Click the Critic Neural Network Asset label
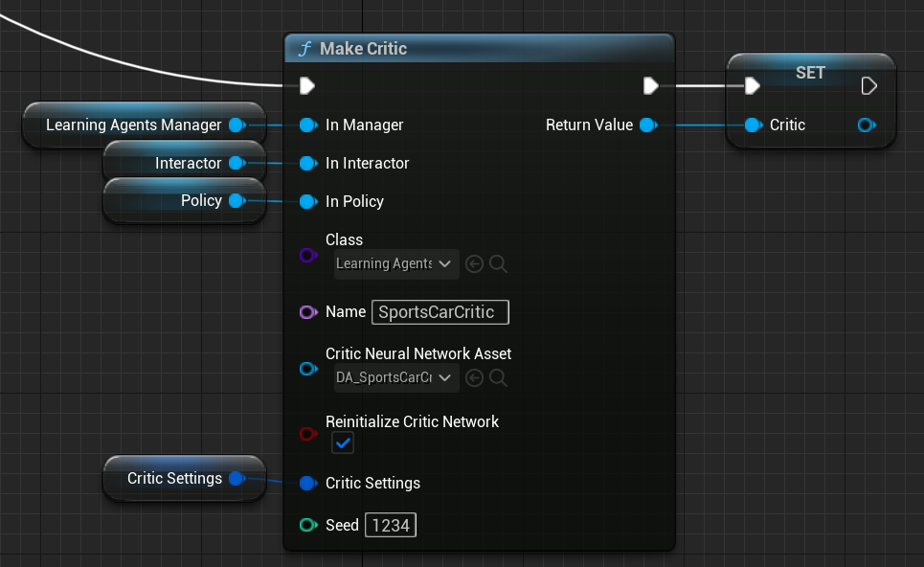Image resolution: width=924 pixels, height=567 pixels. click(418, 353)
